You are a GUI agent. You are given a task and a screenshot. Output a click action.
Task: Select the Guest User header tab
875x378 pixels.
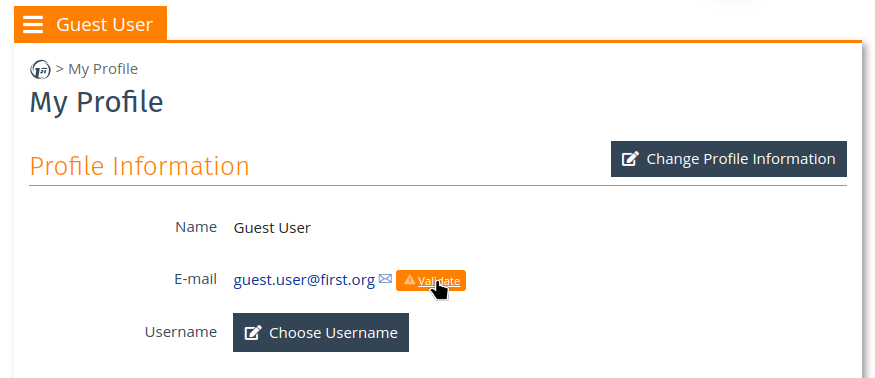pos(90,24)
